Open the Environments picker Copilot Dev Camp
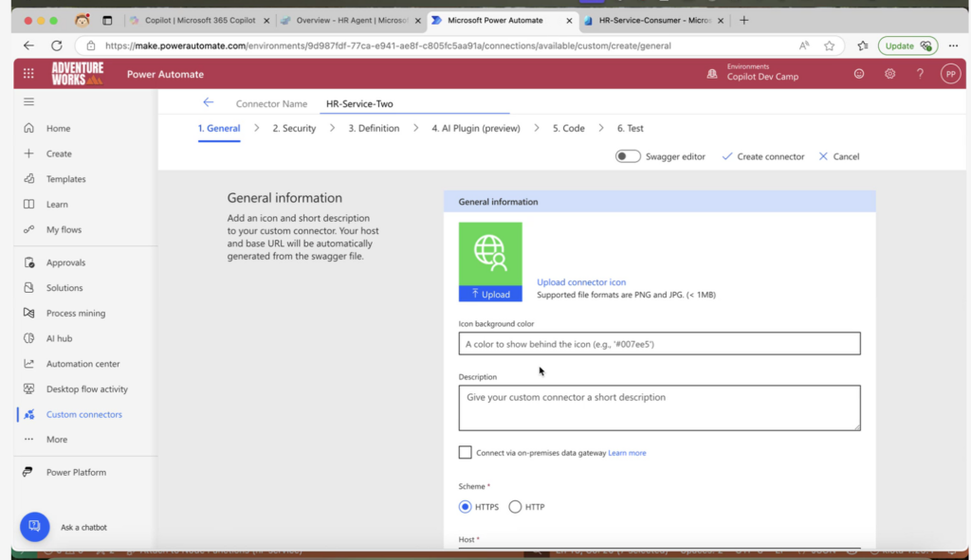This screenshot has width=971, height=560. 762,72
